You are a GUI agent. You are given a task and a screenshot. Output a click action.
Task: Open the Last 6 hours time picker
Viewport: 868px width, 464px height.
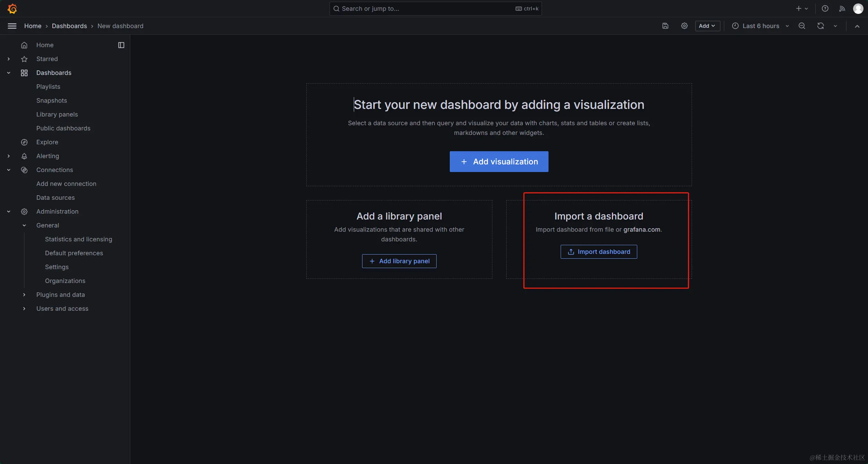pos(760,26)
